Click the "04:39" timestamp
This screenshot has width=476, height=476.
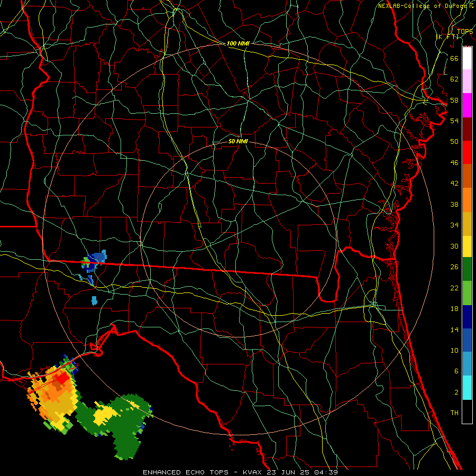(x=326, y=472)
